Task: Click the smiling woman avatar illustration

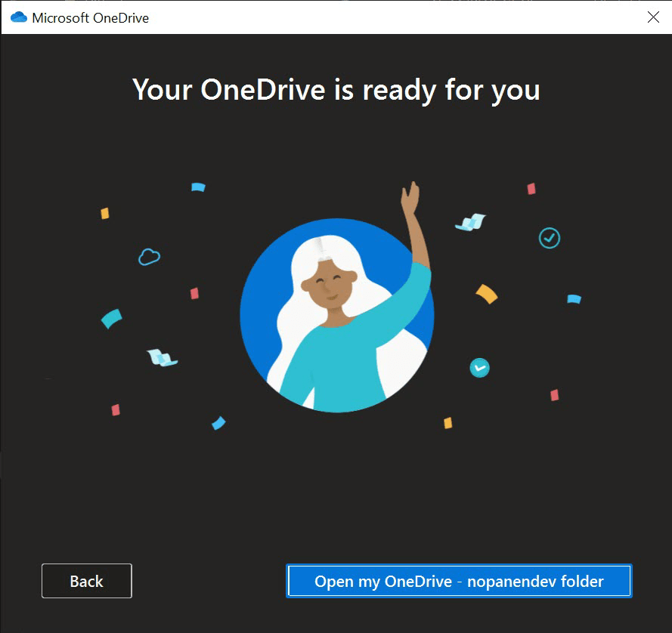Action: point(336,317)
